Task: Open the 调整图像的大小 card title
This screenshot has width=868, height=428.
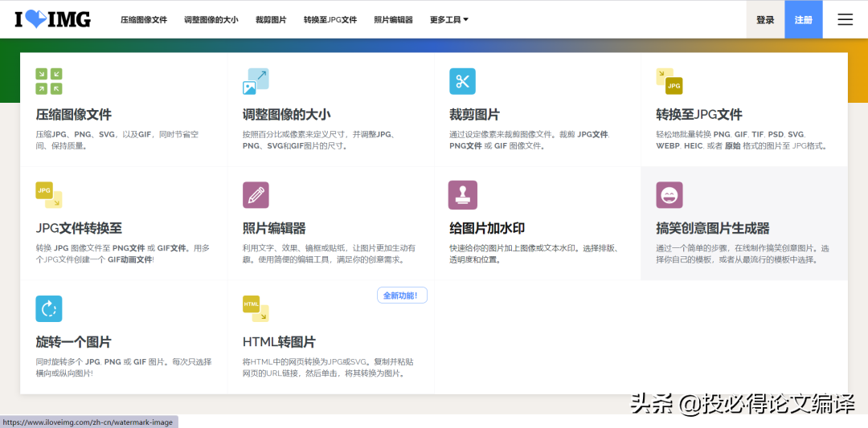Action: [x=287, y=115]
